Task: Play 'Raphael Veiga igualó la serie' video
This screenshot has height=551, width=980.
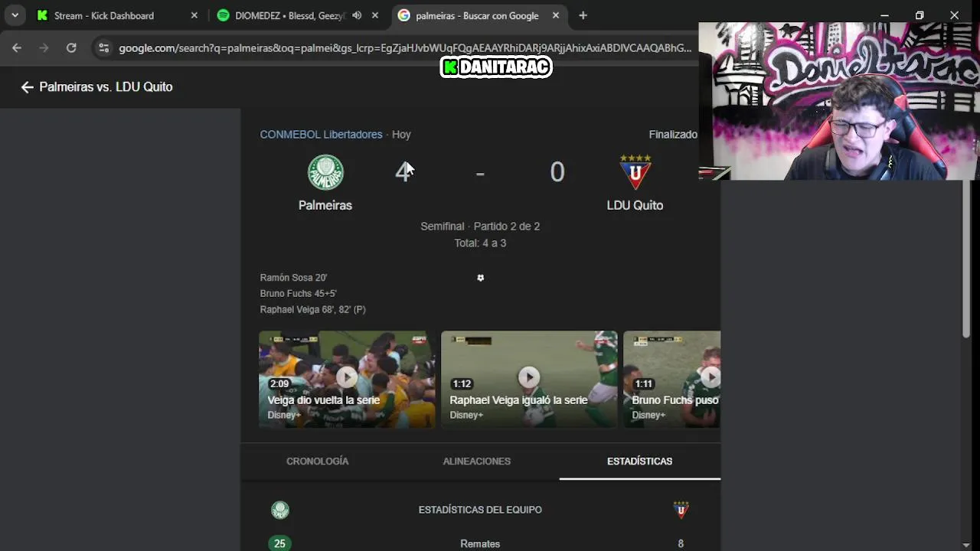Action: 529,379
